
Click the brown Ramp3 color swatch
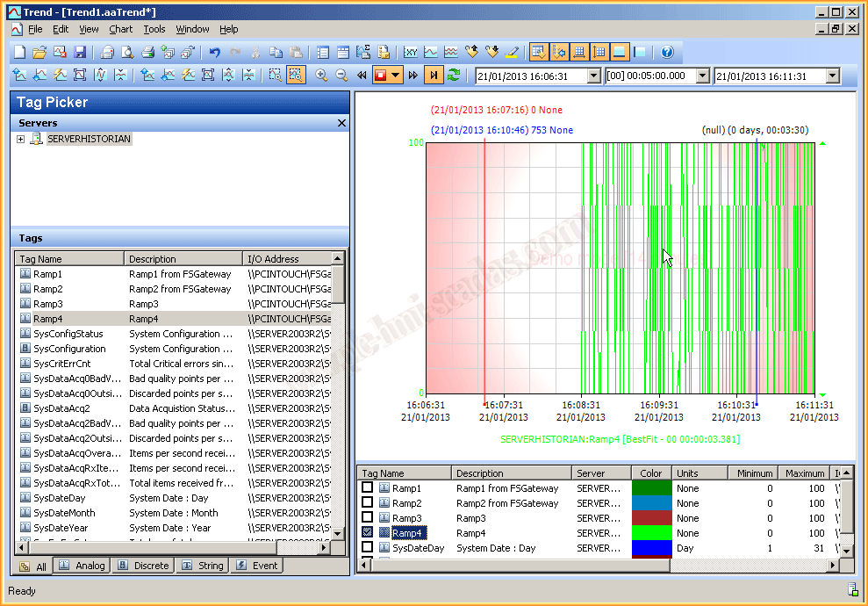click(x=651, y=518)
